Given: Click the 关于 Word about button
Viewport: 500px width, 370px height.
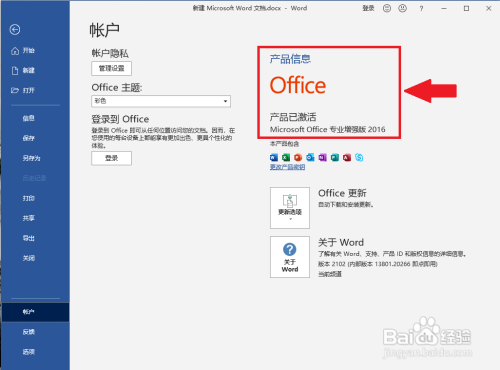Looking at the screenshot, I should (290, 257).
